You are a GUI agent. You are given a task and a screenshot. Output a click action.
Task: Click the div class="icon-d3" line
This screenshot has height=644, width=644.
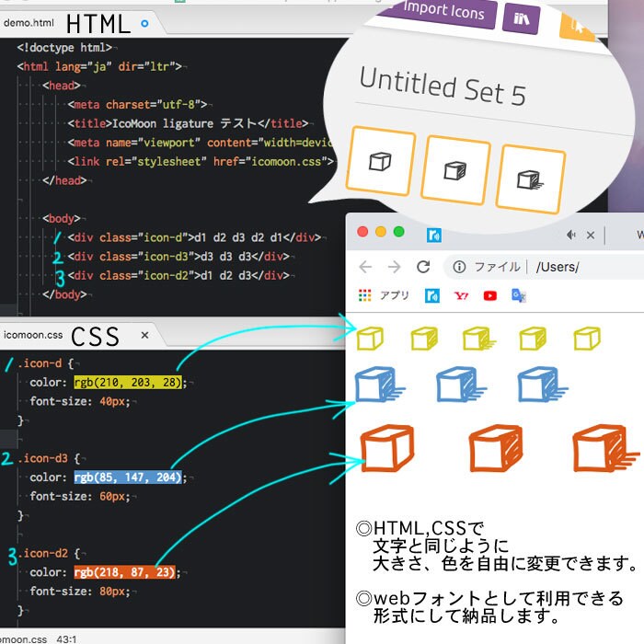click(x=178, y=257)
